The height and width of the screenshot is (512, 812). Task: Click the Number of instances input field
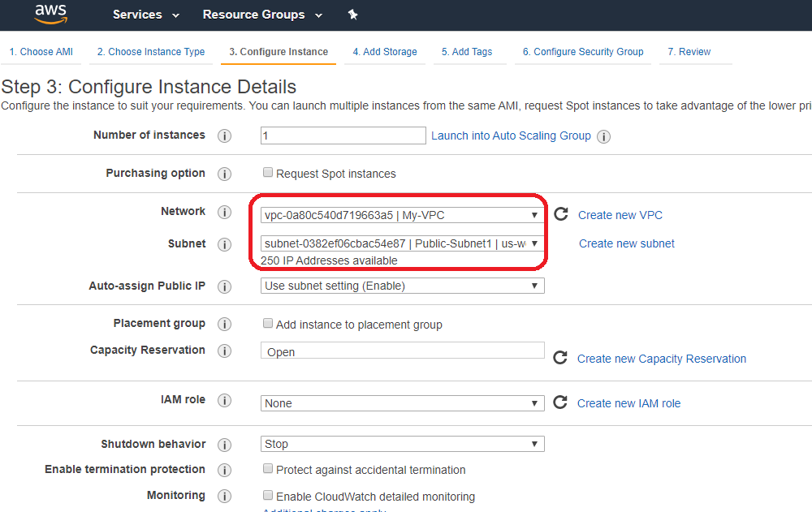[342, 135]
